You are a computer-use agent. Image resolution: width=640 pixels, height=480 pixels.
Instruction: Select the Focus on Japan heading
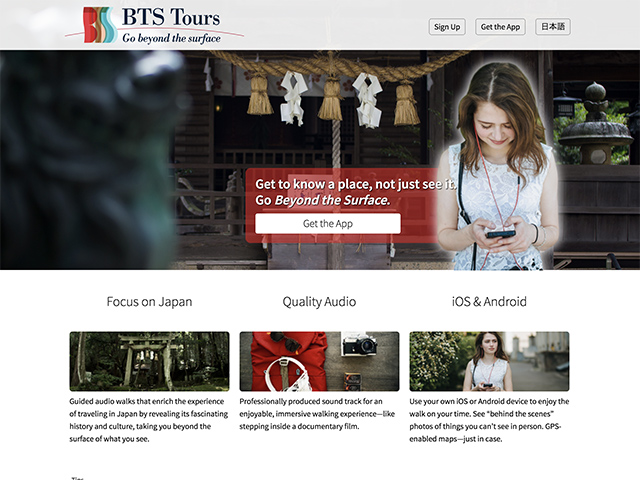tap(149, 302)
